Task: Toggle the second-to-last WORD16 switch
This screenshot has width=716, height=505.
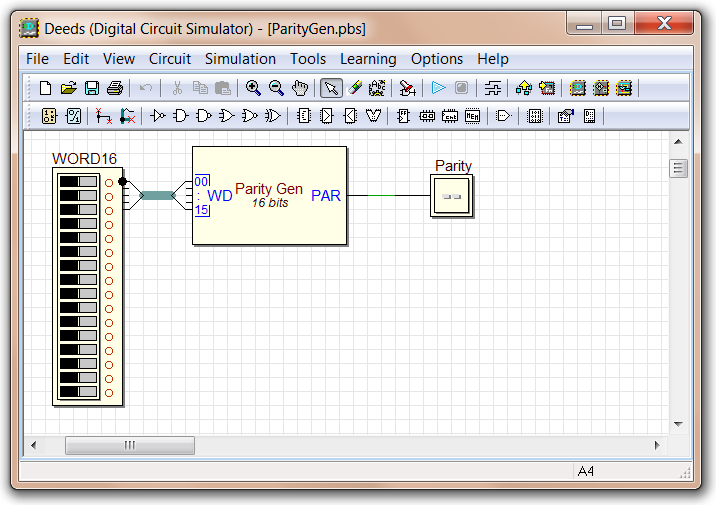Action: pos(78,378)
